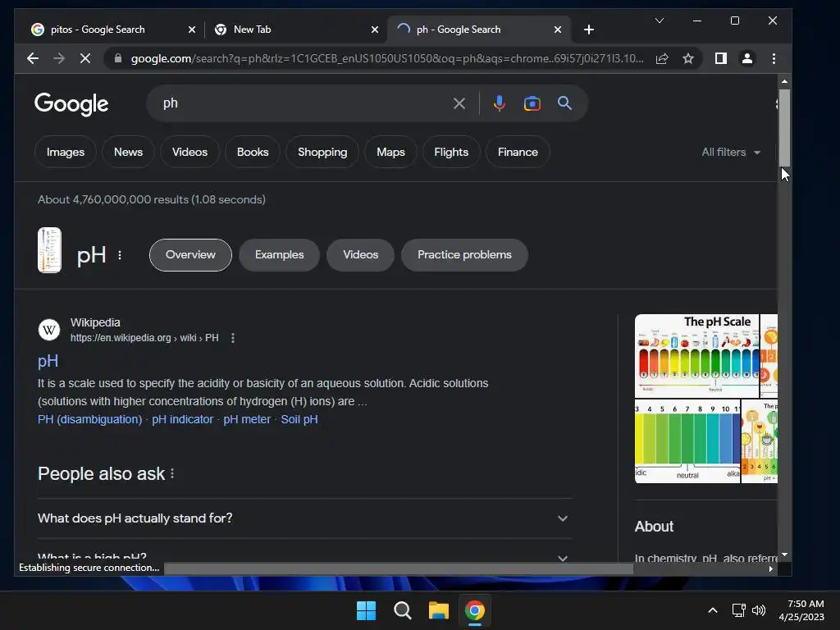This screenshot has height=630, width=840.
Task: Open the clock and date in taskbar
Action: 801,610
